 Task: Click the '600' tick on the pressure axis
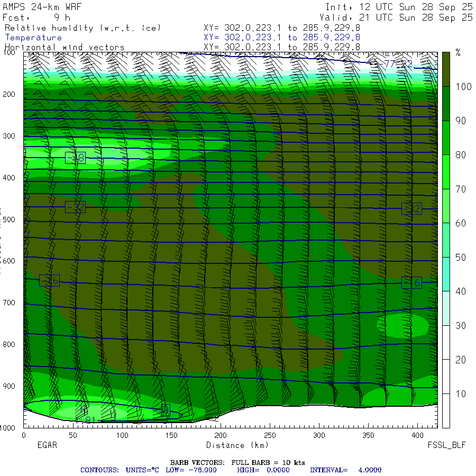point(9,261)
